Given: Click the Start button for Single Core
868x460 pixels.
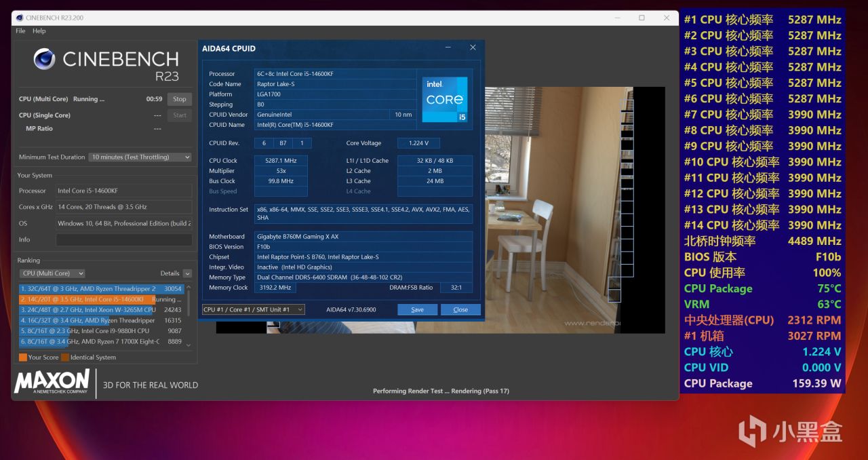Looking at the screenshot, I should pos(180,115).
